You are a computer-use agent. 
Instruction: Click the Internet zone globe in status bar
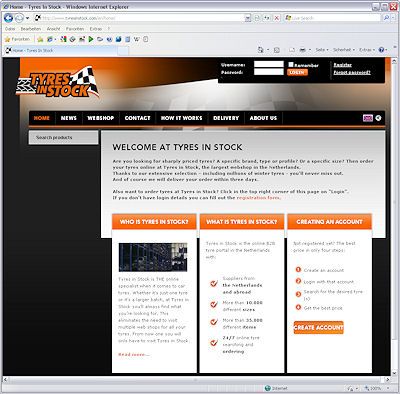[x=268, y=388]
